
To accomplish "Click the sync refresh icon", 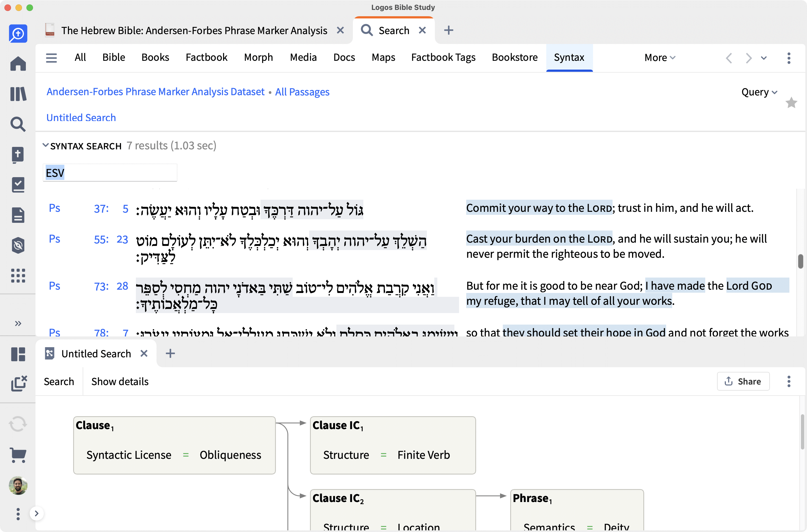I will point(18,424).
